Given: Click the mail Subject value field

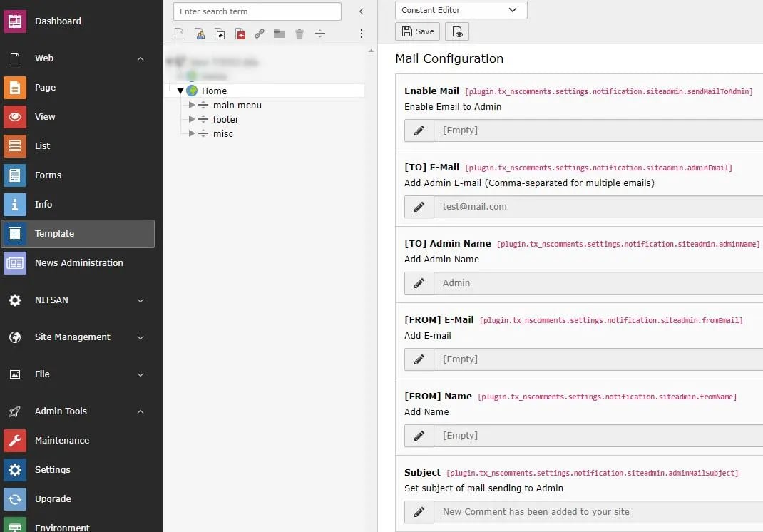Looking at the screenshot, I should pyautogui.click(x=598, y=512).
